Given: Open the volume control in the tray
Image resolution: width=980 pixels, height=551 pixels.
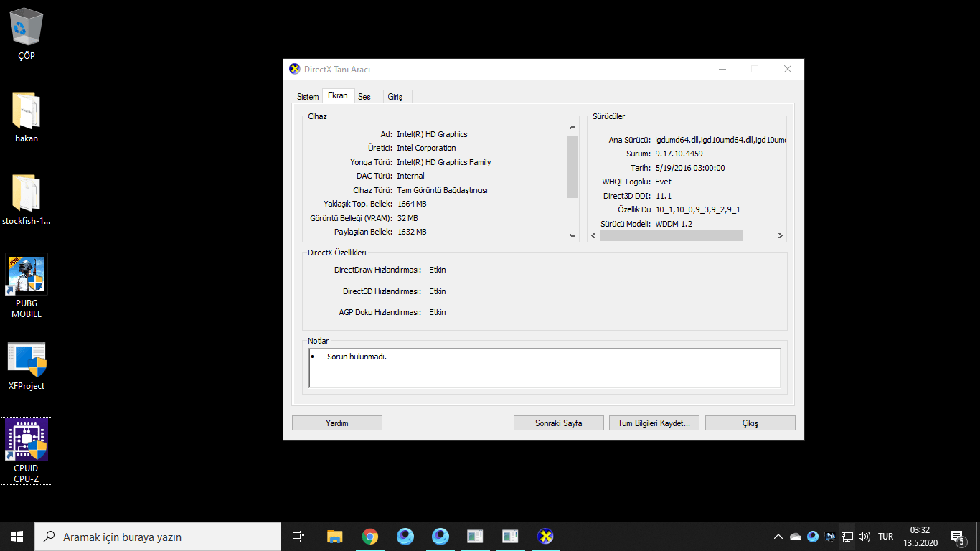Looking at the screenshot, I should click(864, 537).
